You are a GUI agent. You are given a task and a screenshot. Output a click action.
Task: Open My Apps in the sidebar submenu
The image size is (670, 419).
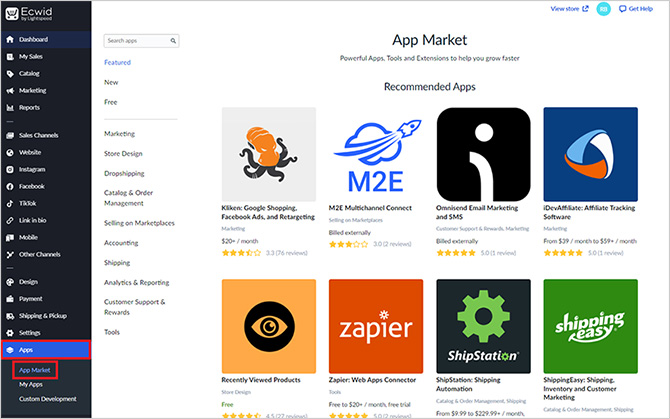(32, 384)
